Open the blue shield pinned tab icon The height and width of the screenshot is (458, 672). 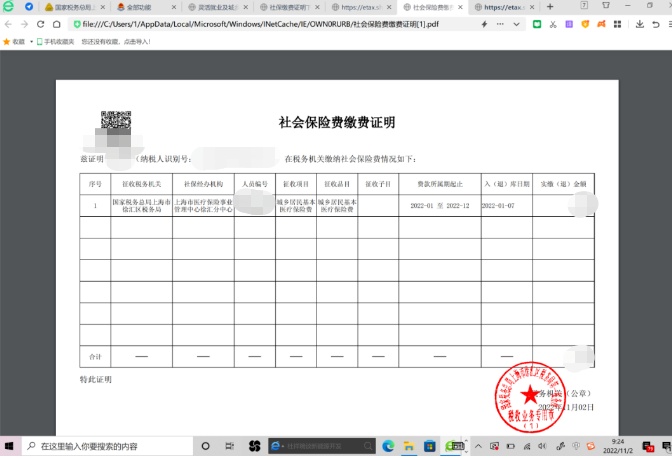[x=29, y=7]
